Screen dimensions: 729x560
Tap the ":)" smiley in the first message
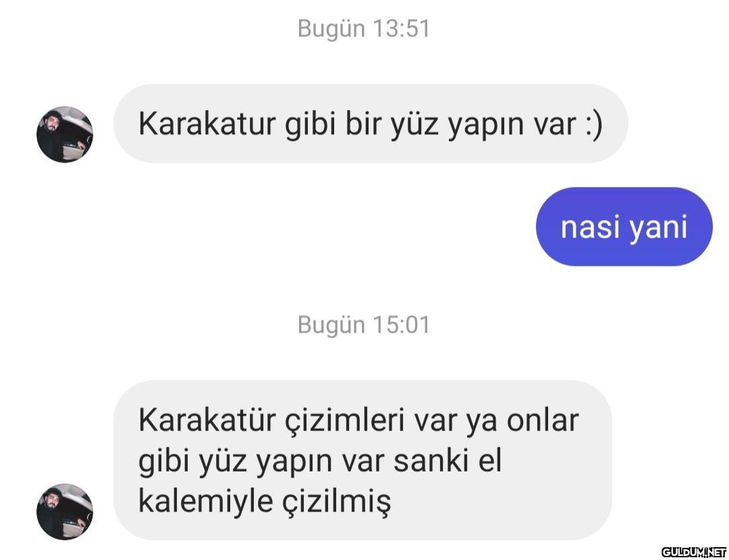coord(594,124)
